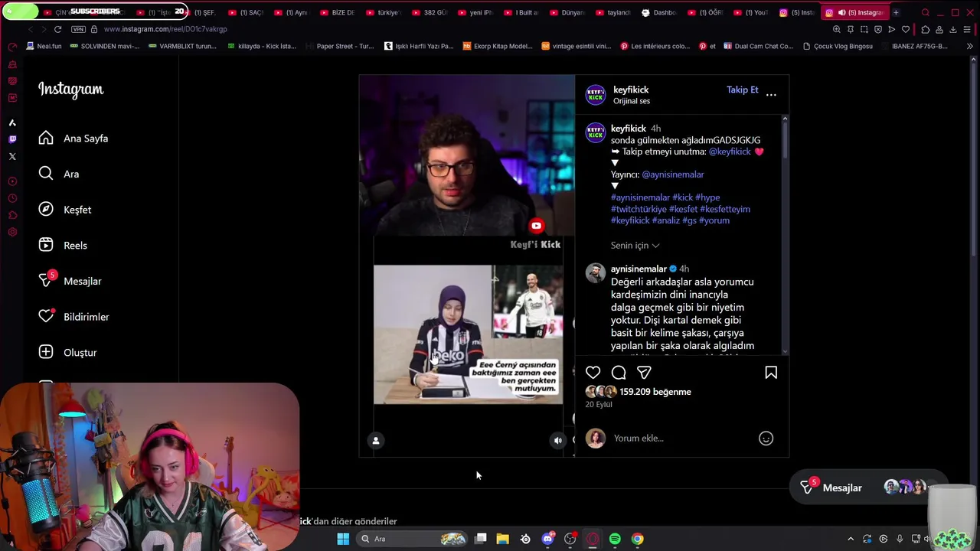Open X in Opera sidebar
Screen dimensions: 980x551
coord(12,156)
